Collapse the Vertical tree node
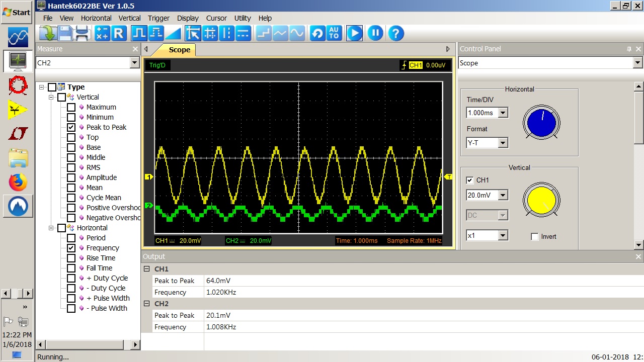Image resolution: width=644 pixels, height=362 pixels. click(51, 97)
